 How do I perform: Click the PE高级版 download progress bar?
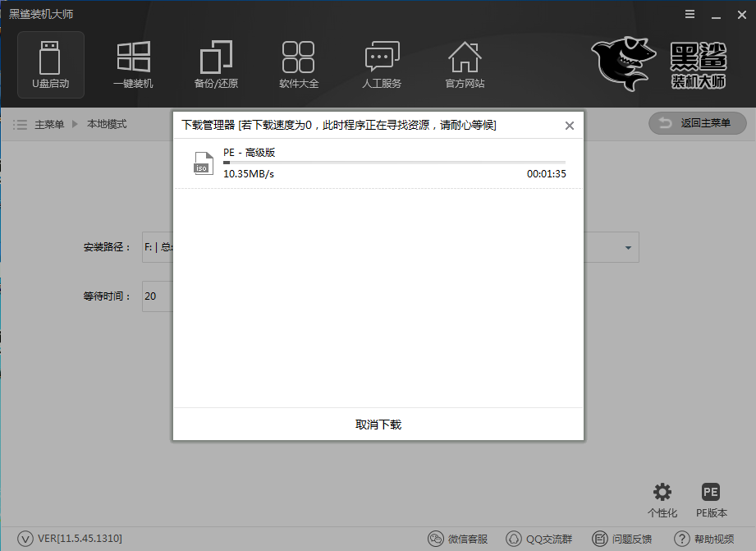tap(394, 163)
